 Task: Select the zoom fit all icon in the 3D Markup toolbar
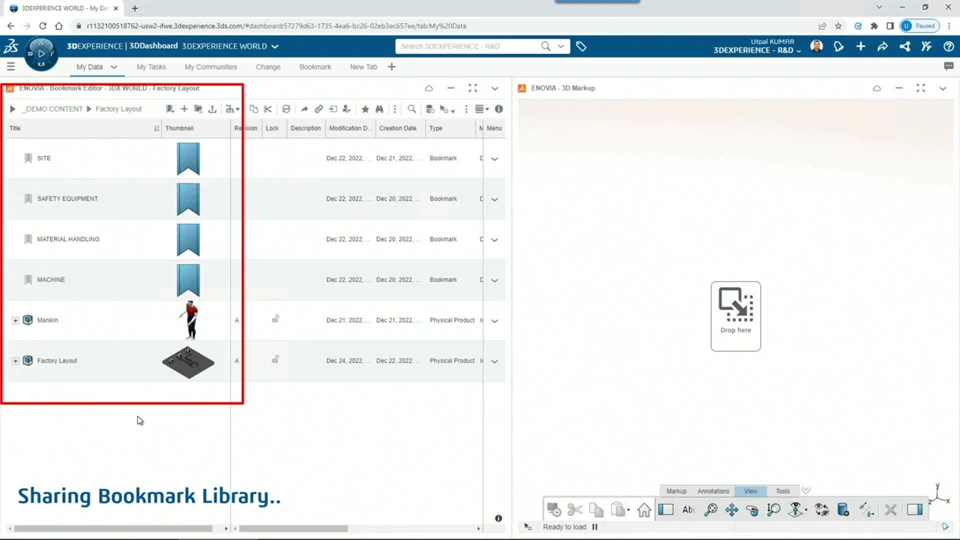tap(710, 510)
